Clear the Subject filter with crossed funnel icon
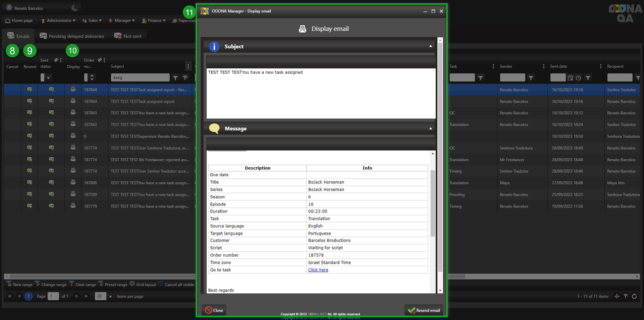Image resolution: width=644 pixels, height=320 pixels. coord(185,78)
